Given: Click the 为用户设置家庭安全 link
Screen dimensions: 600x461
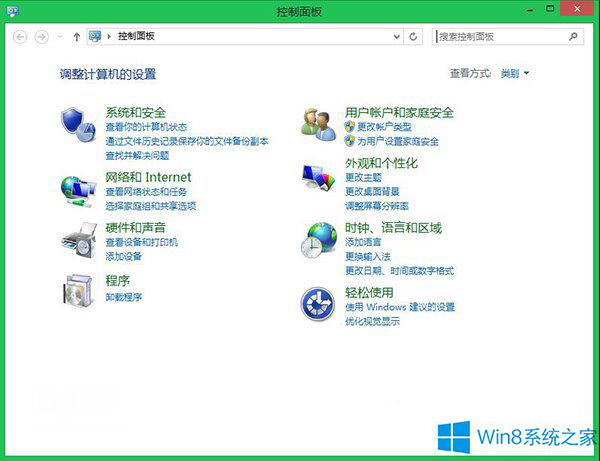Looking at the screenshot, I should pyautogui.click(x=398, y=141).
